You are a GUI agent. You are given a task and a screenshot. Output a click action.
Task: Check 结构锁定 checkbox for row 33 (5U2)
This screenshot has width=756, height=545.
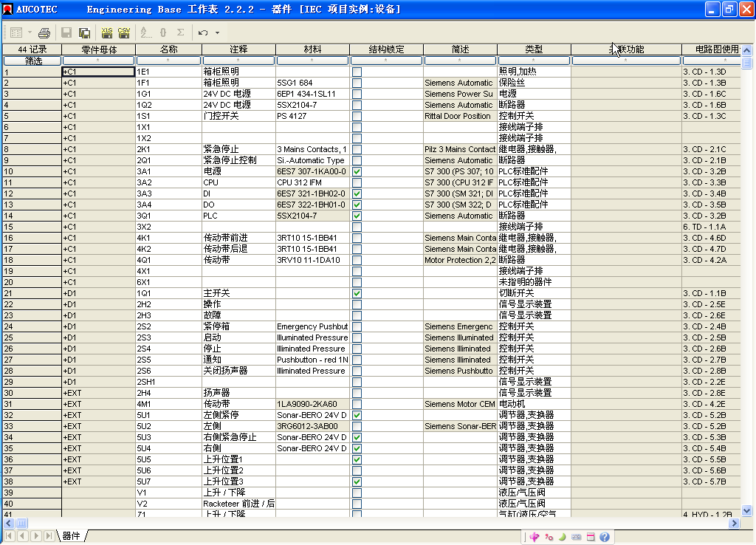point(357,426)
